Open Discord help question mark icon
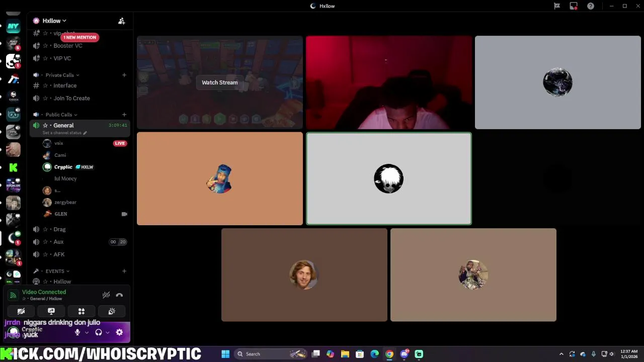Image resolution: width=644 pixels, height=362 pixels. pos(591,6)
